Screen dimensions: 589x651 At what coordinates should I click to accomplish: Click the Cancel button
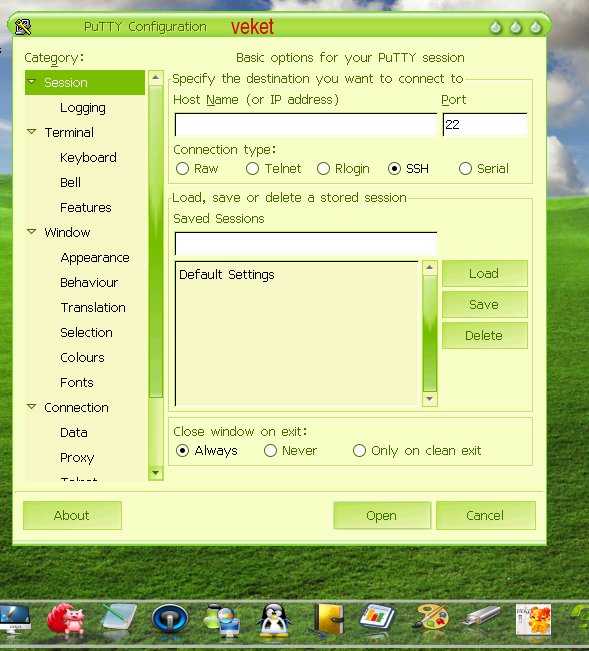tap(486, 515)
